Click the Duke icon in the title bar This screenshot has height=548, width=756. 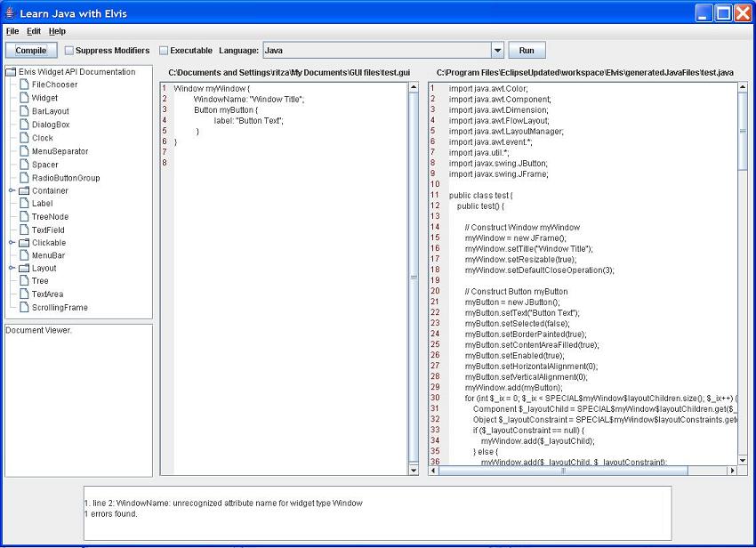[x=9, y=12]
